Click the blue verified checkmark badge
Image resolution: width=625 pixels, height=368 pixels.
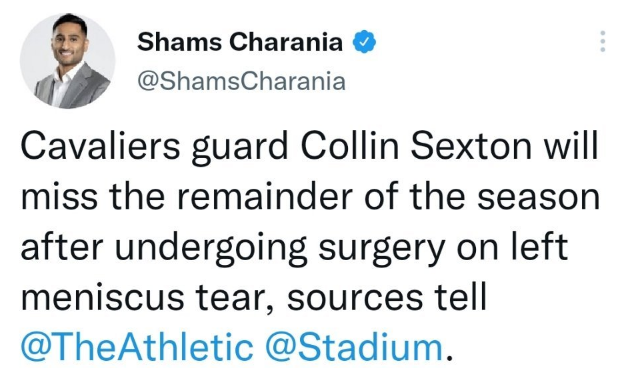pos(364,41)
